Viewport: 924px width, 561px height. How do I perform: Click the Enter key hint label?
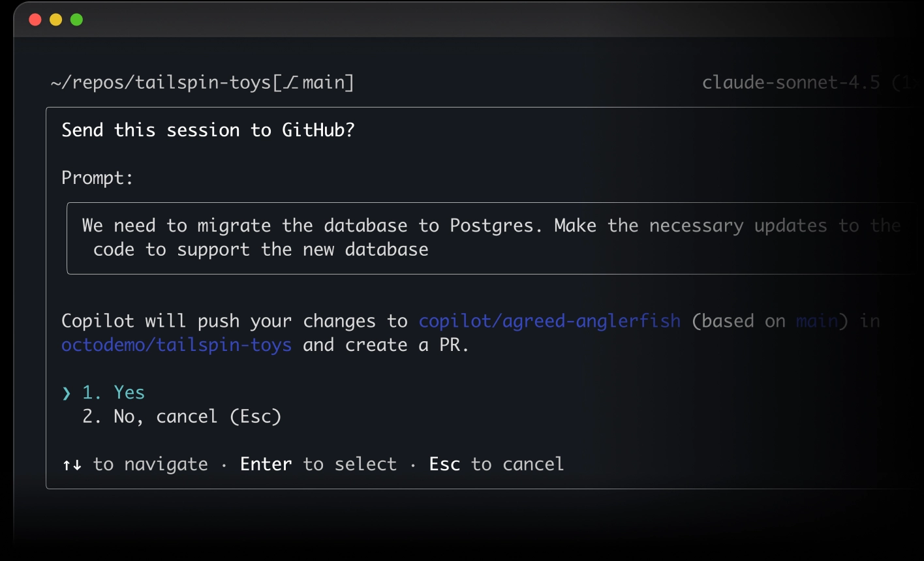[266, 464]
